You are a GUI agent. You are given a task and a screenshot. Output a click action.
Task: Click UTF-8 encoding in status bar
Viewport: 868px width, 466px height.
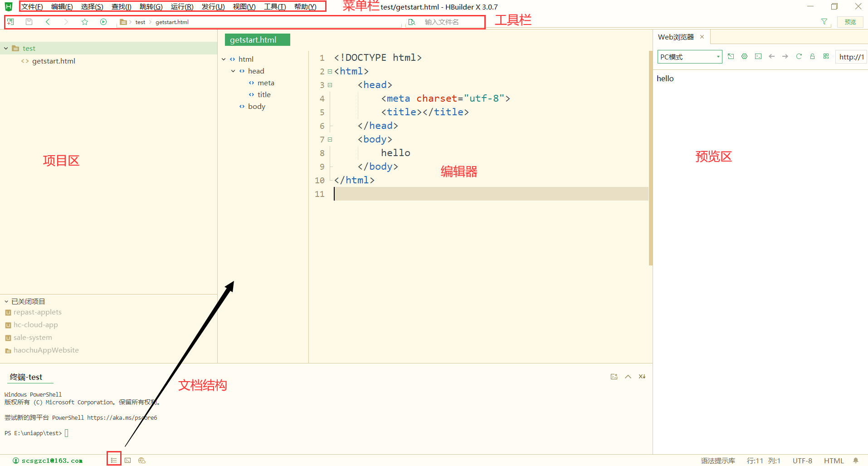coord(802,461)
